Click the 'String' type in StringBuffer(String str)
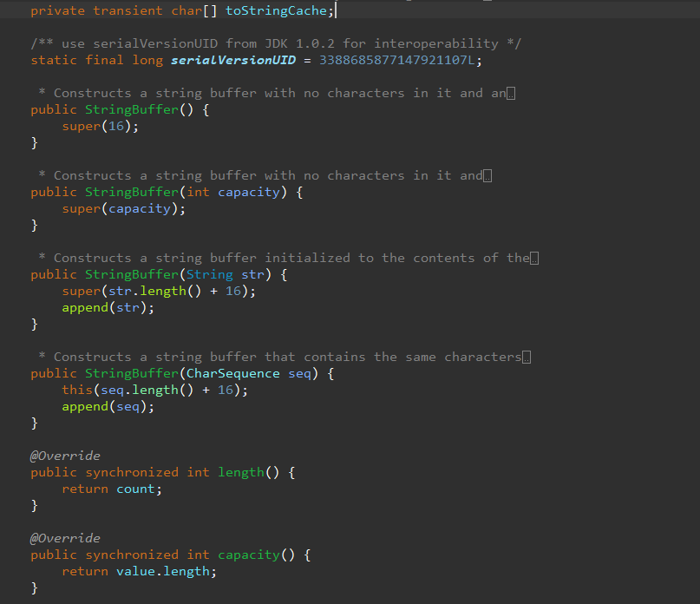 [x=209, y=275]
